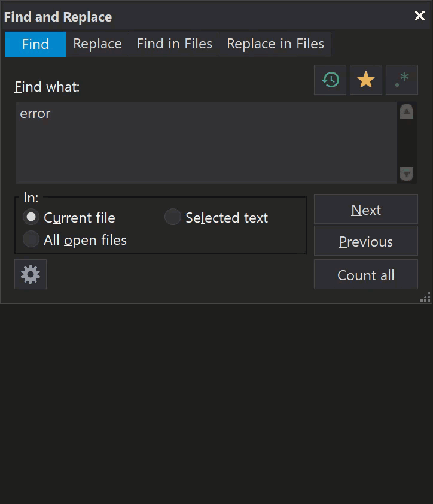This screenshot has height=504, width=433.
Task: Close the Find and Replace dialog
Action: coord(419,16)
